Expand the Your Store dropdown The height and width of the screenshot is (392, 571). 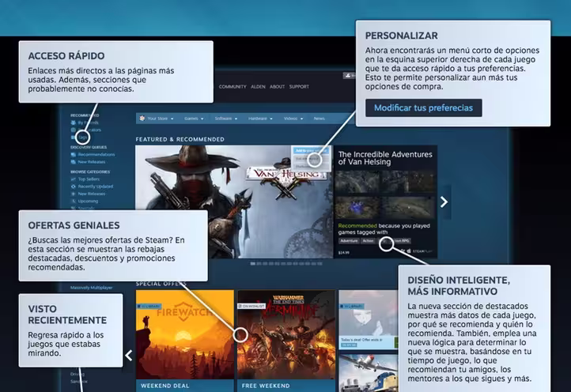point(161,119)
